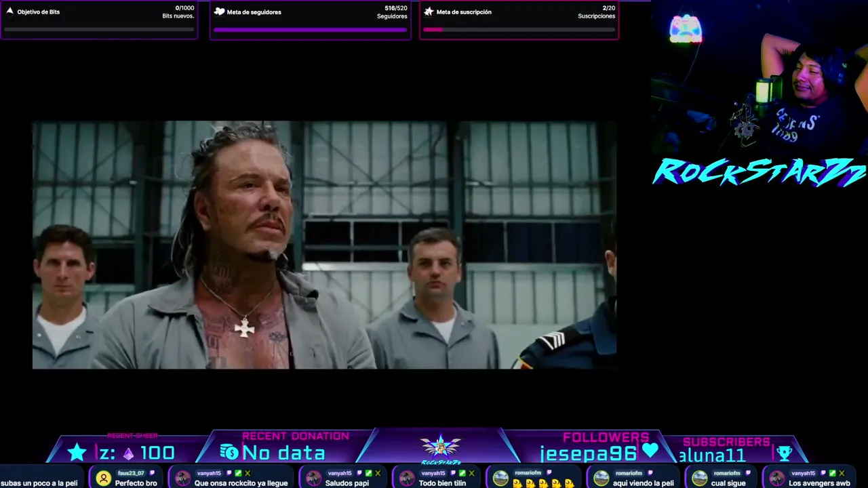
Task: Click the 'cual sigue' chat message
Action: pyautogui.click(x=728, y=483)
